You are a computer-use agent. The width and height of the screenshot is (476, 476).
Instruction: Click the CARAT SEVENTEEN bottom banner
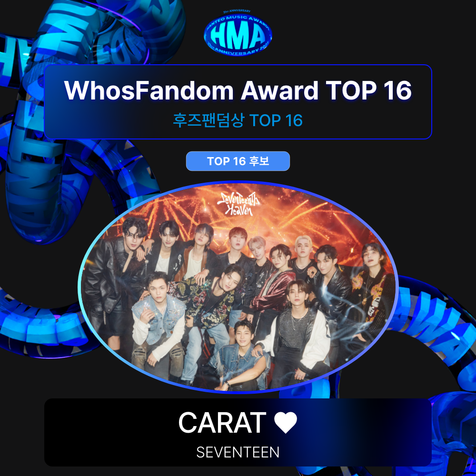238,432
